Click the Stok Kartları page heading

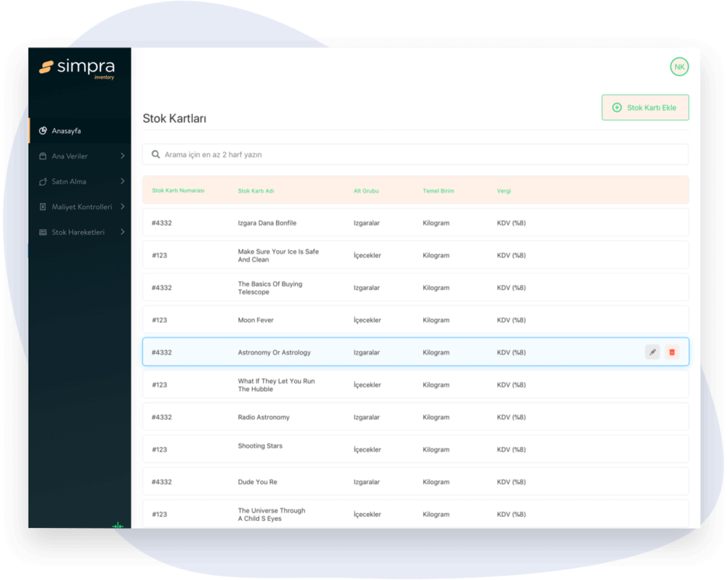point(175,118)
